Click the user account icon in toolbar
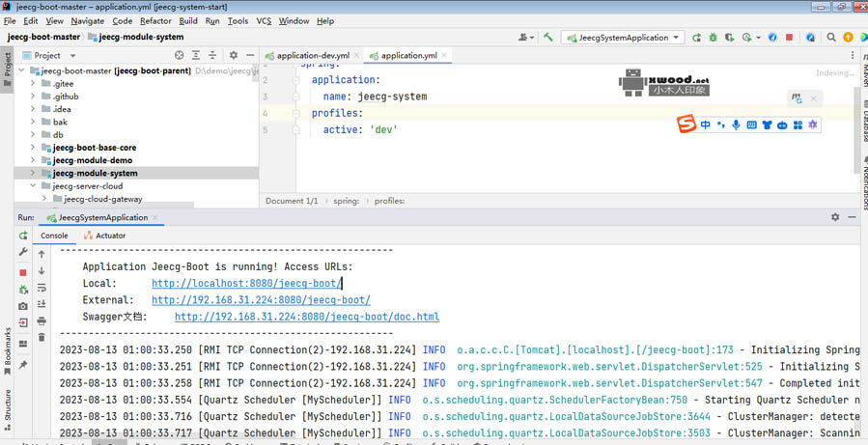 click(523, 37)
